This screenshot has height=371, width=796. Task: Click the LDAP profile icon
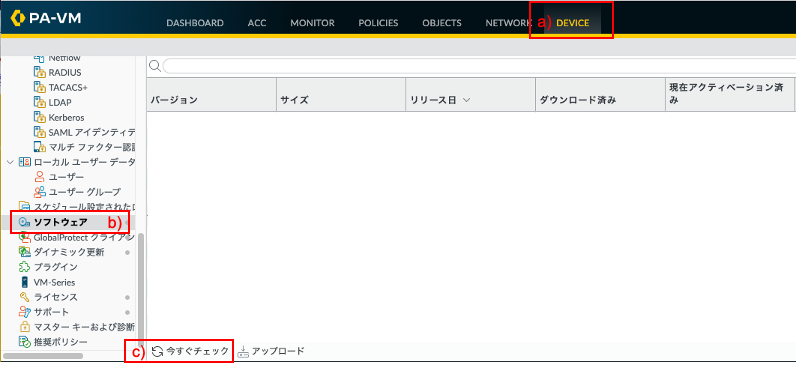click(40, 102)
